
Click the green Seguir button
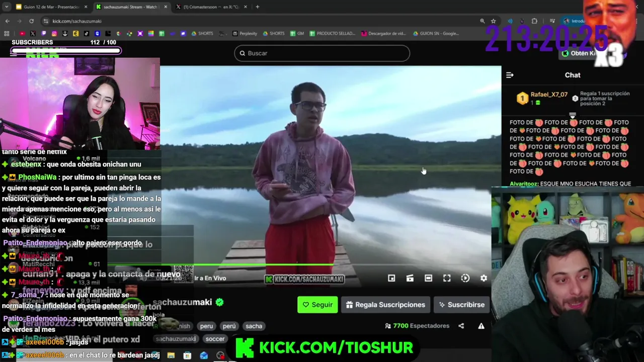[x=317, y=305]
